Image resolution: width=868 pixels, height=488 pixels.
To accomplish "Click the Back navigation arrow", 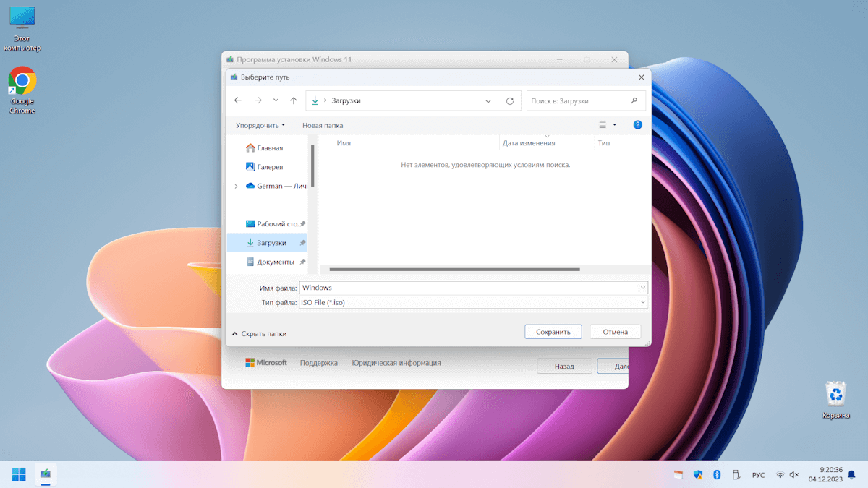I will [238, 100].
